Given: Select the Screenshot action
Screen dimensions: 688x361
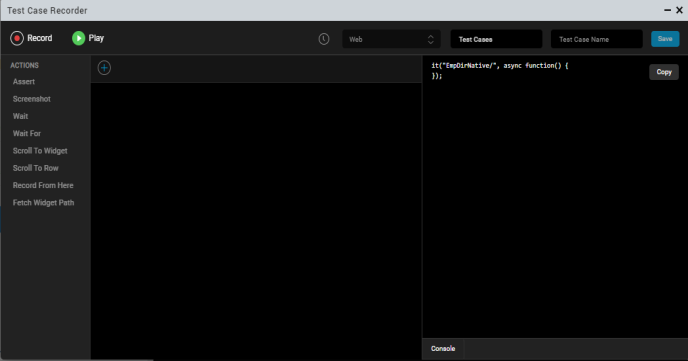Looking at the screenshot, I should [x=32, y=99].
